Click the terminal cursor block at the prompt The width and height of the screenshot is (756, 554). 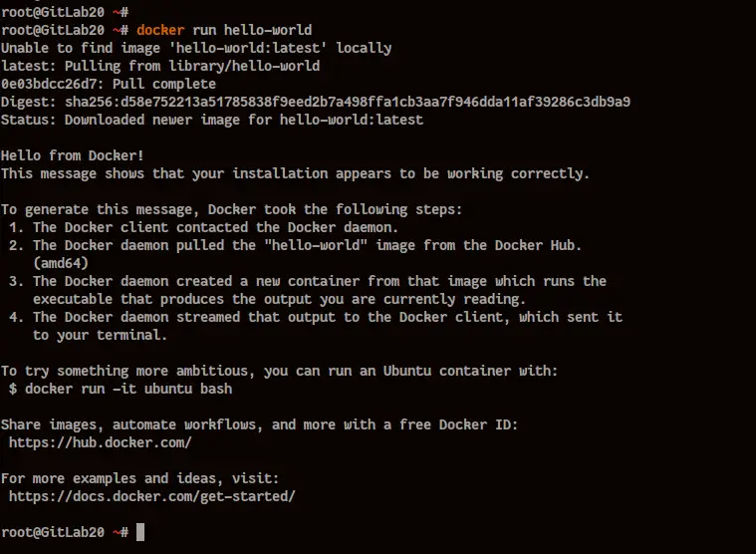[140, 532]
